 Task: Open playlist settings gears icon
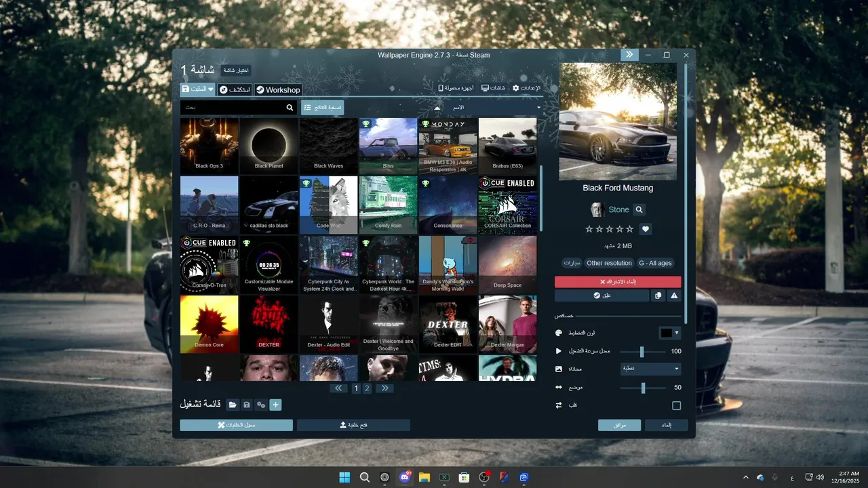(261, 405)
